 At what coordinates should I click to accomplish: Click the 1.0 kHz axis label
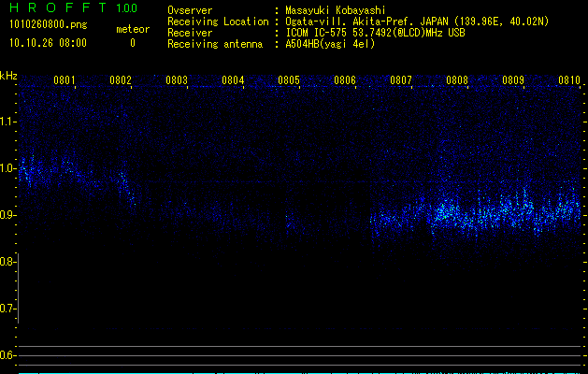point(7,168)
